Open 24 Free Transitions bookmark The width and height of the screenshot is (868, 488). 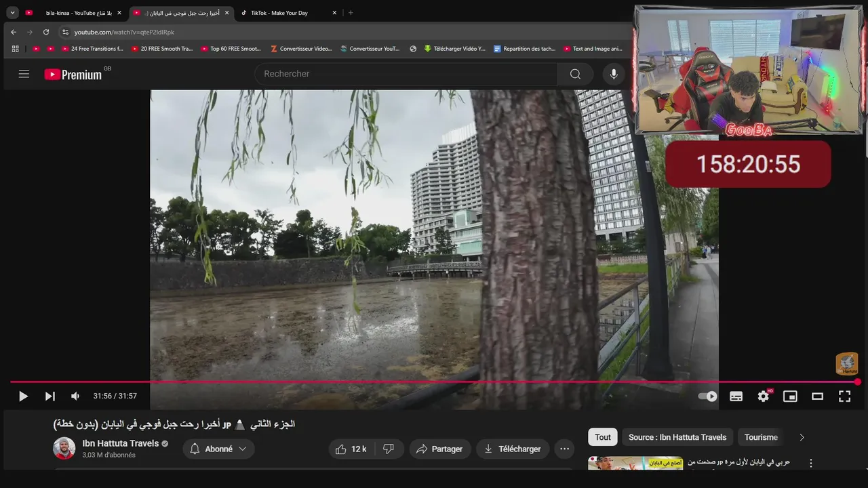(x=92, y=49)
